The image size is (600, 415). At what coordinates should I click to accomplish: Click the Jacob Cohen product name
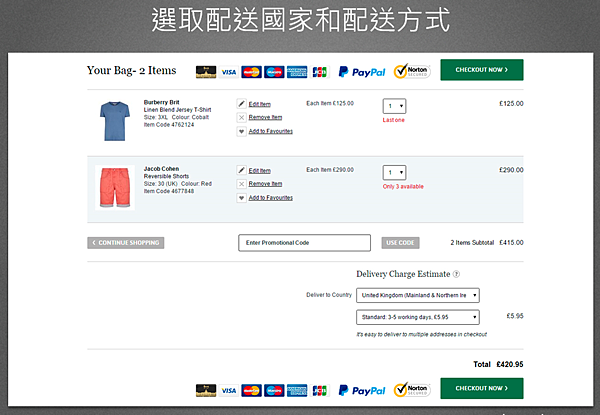click(161, 169)
